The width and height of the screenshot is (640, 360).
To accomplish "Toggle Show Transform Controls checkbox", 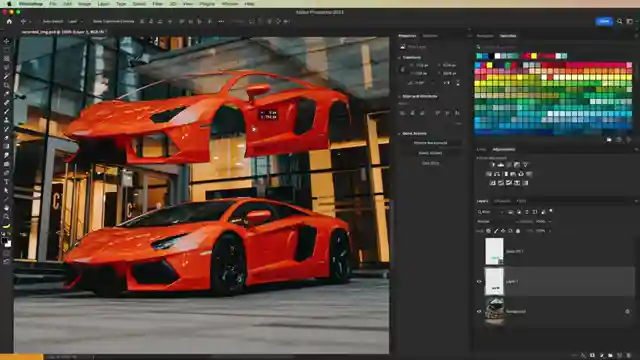I will pos(90,21).
